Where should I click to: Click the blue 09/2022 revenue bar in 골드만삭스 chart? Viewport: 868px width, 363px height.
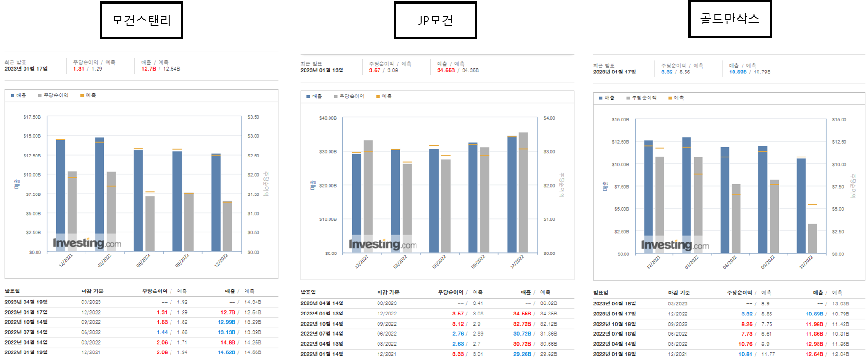763,200
